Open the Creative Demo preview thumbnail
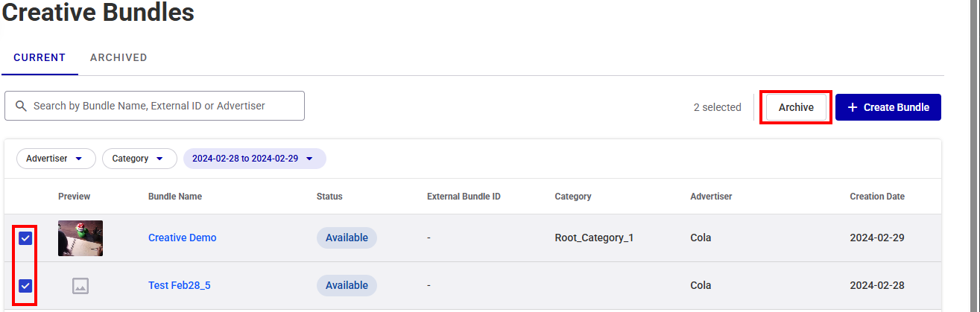 pyautogui.click(x=80, y=238)
